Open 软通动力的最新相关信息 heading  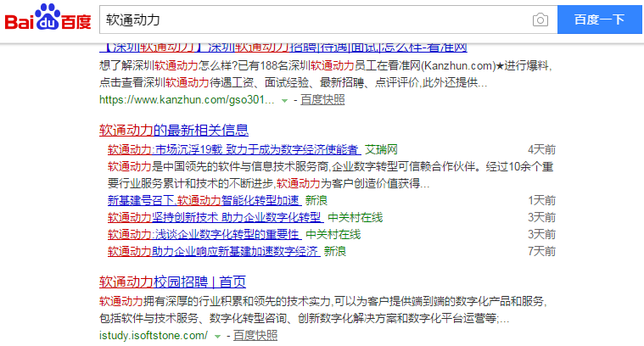coord(174,130)
